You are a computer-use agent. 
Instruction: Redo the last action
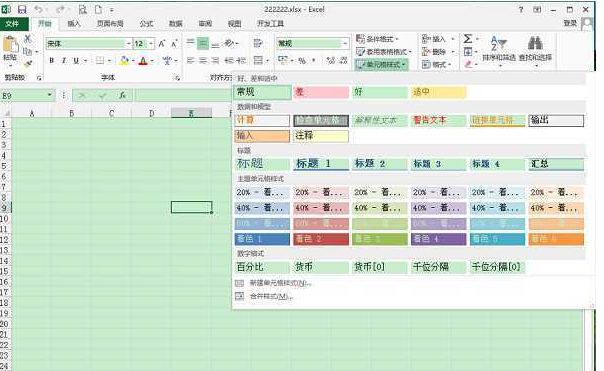pos(60,9)
